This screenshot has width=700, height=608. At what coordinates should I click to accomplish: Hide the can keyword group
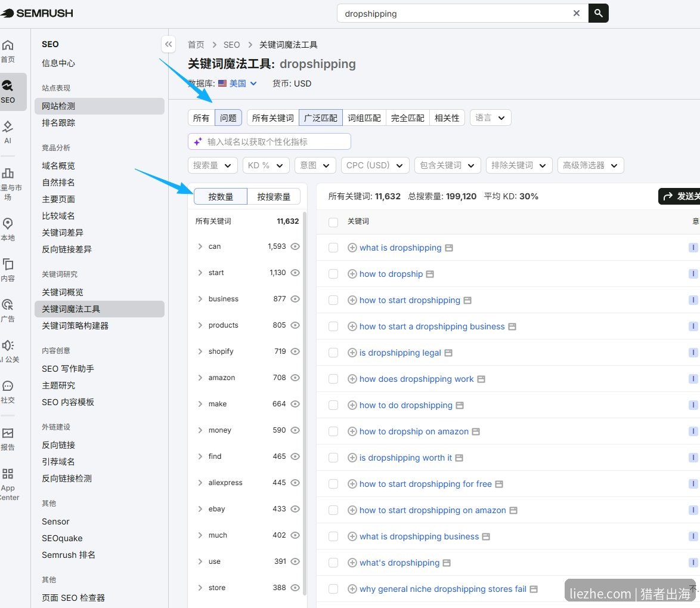point(295,246)
